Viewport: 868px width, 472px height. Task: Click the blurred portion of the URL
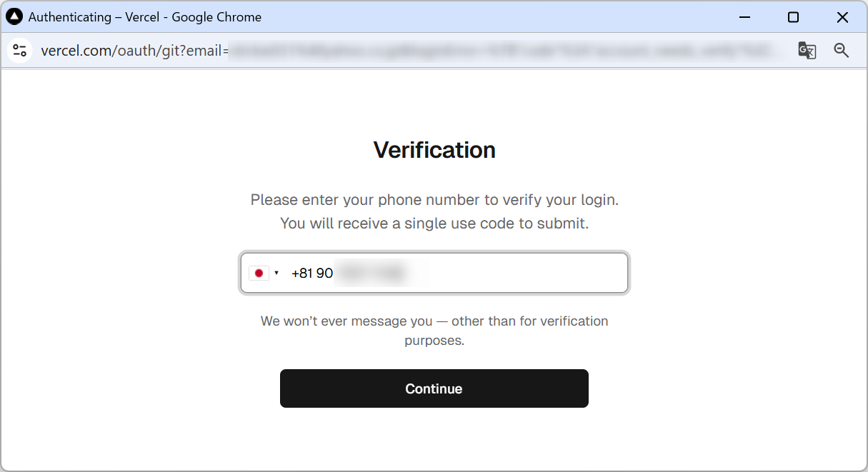click(500, 51)
